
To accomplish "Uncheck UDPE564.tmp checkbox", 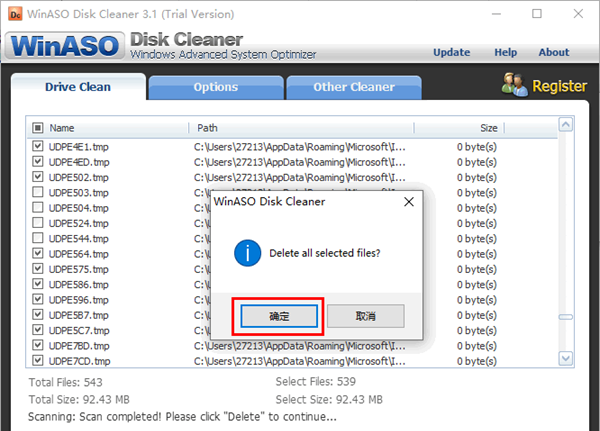I will pyautogui.click(x=38, y=253).
